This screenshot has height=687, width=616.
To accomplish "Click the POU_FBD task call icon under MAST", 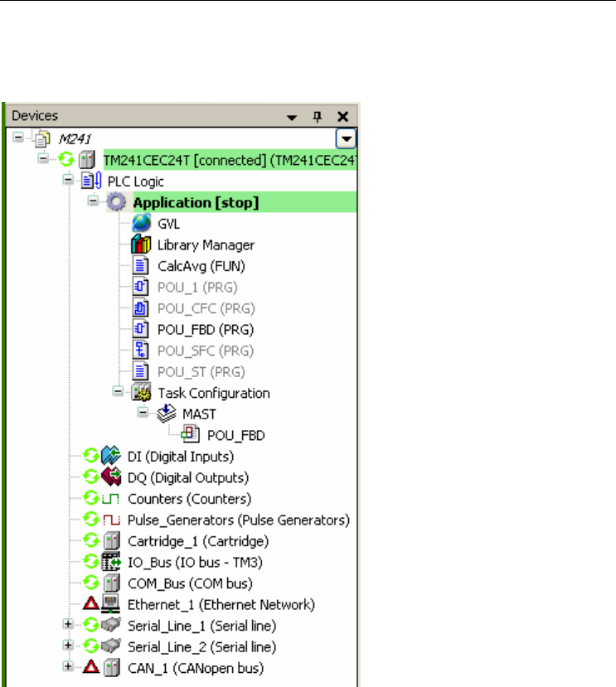I will coord(191,434).
